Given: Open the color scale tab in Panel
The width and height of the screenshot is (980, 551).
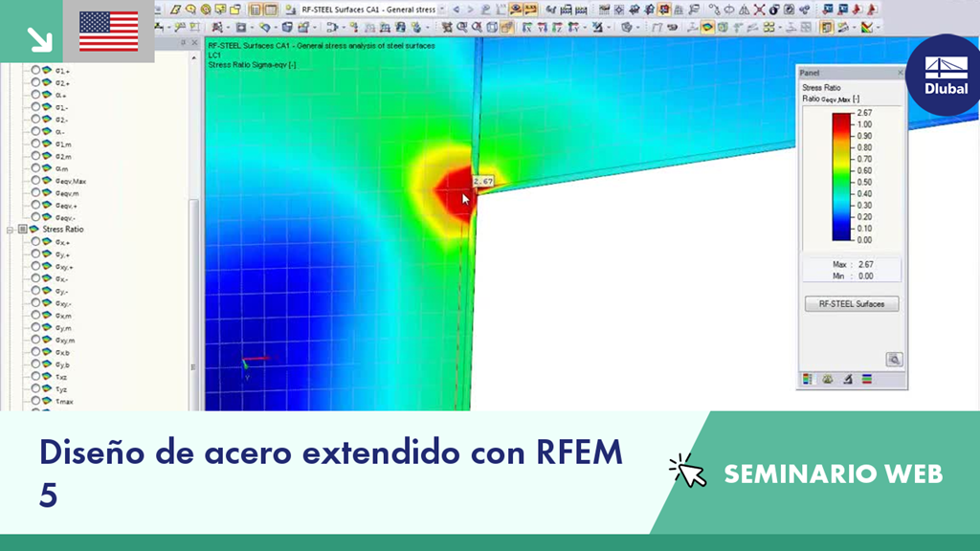Looking at the screenshot, I should point(808,379).
